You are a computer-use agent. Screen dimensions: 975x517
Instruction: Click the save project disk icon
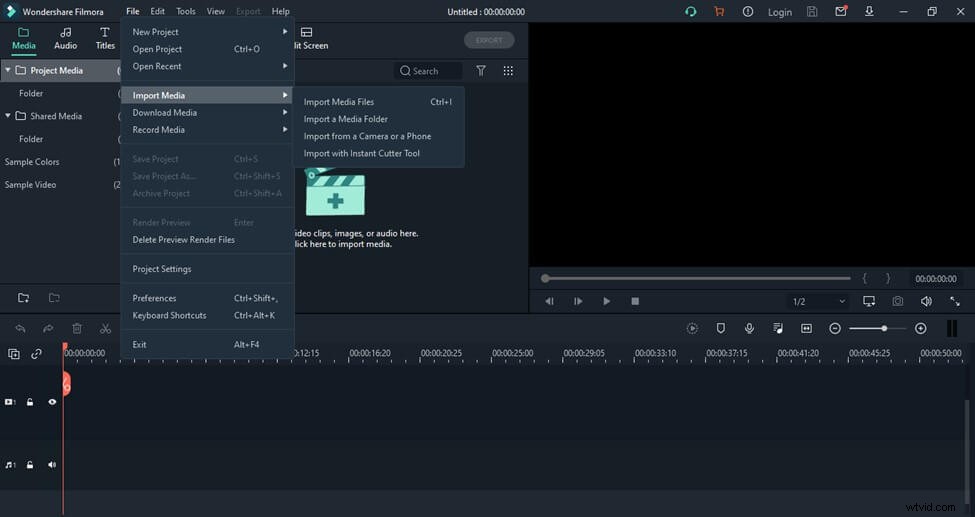[x=811, y=12]
